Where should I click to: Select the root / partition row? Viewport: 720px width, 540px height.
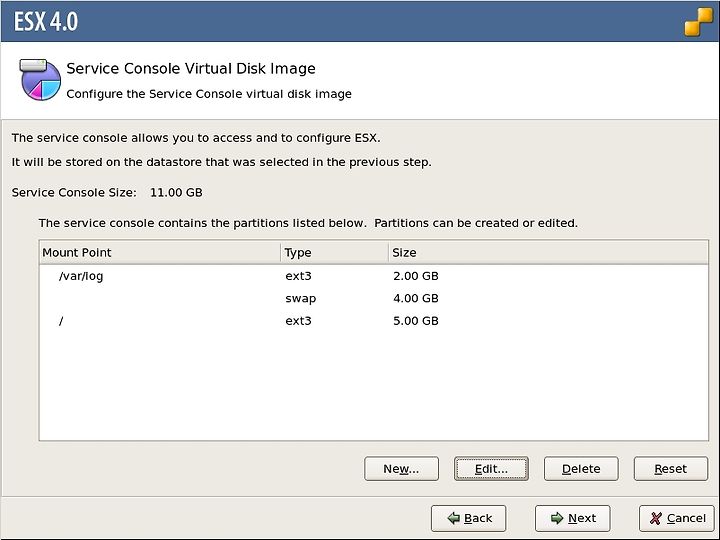click(x=374, y=321)
